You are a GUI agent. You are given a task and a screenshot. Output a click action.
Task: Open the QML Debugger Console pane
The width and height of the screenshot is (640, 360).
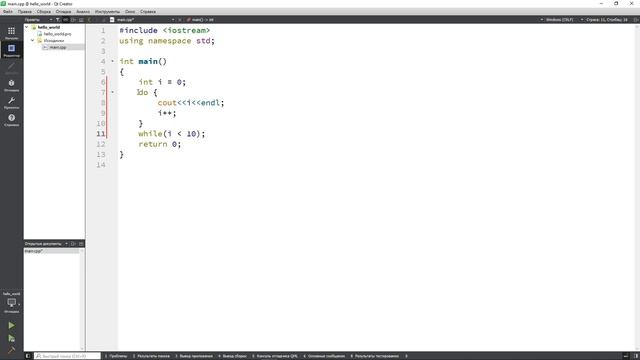click(275, 356)
